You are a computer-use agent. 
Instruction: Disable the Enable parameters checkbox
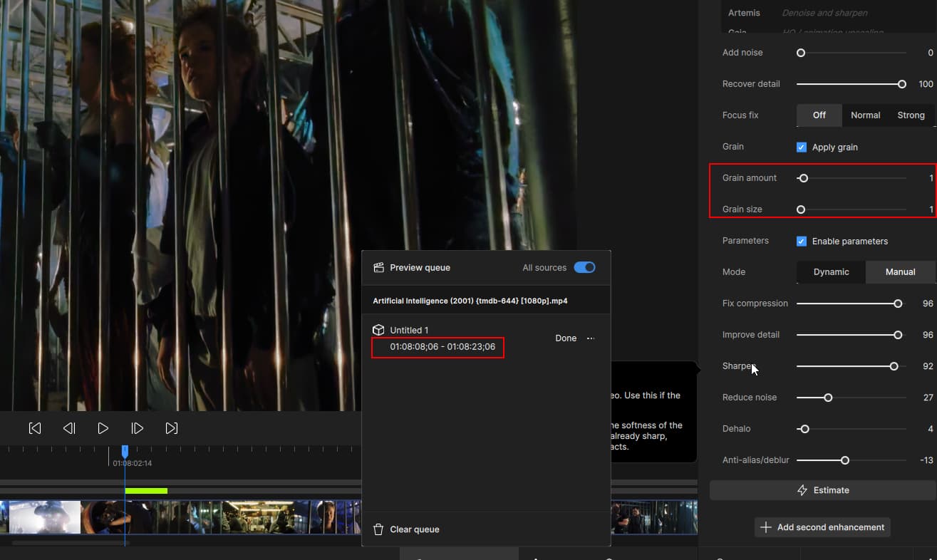point(802,241)
